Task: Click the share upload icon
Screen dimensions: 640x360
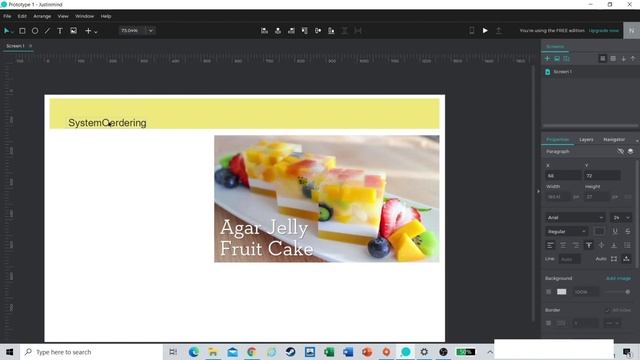Action: pyautogui.click(x=498, y=31)
